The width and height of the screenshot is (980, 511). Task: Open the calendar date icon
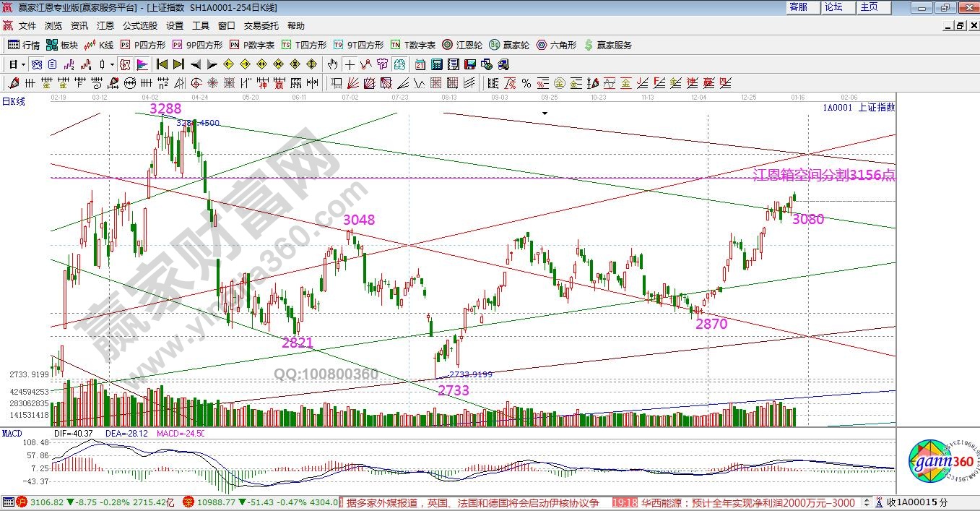[420, 64]
